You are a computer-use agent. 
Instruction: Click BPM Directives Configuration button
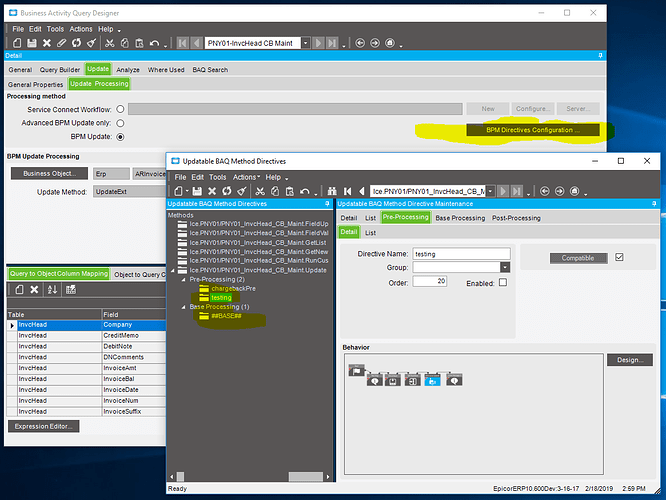[533, 130]
